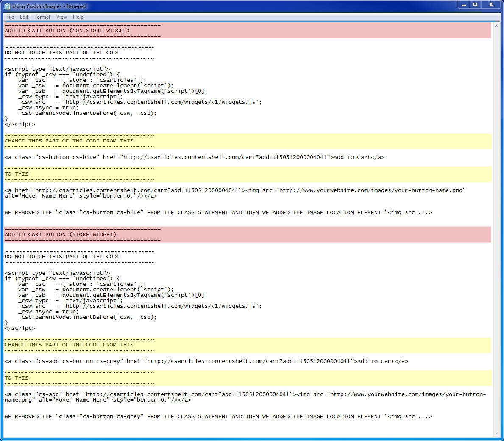Click the scroll up arrow
Image resolution: width=504 pixels, height=441 pixels.
click(497, 25)
